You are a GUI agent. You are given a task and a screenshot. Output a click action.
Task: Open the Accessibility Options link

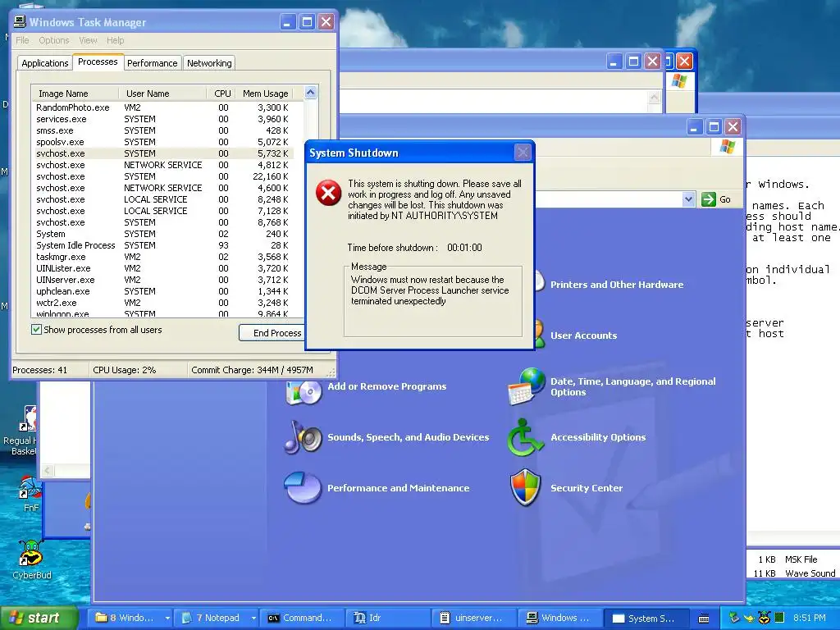(x=598, y=437)
